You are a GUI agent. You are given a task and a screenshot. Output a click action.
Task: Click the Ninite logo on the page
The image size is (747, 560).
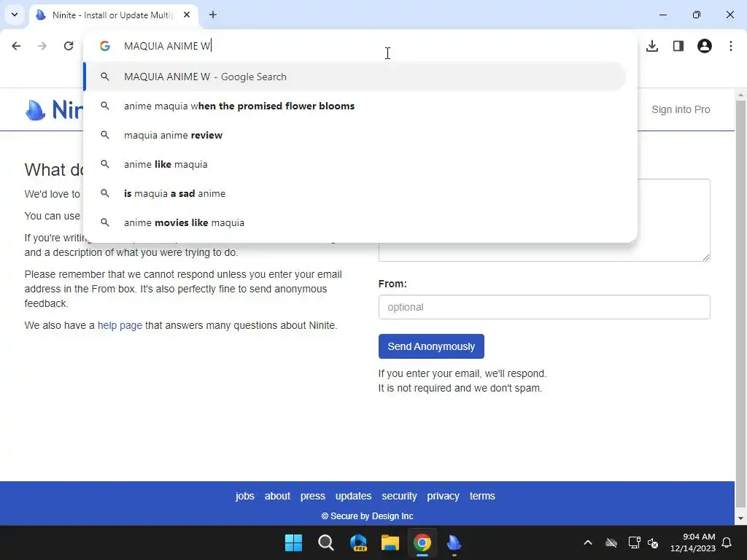tap(54, 110)
